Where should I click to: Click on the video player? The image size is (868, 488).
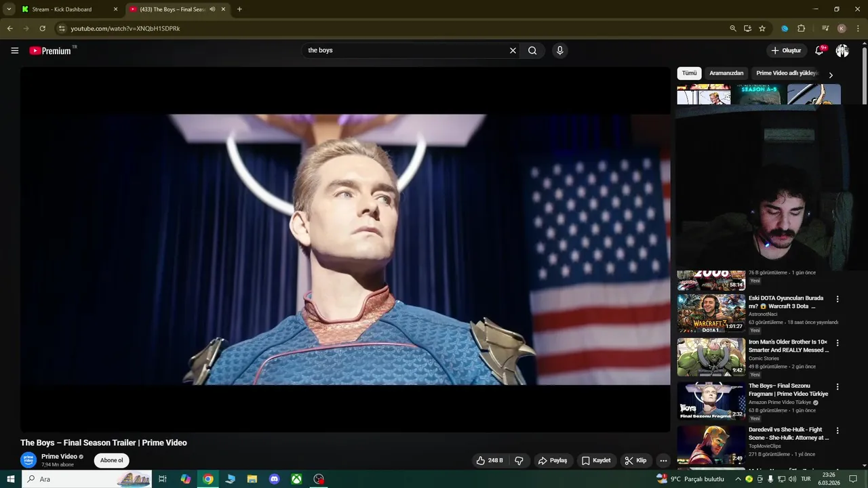click(345, 249)
